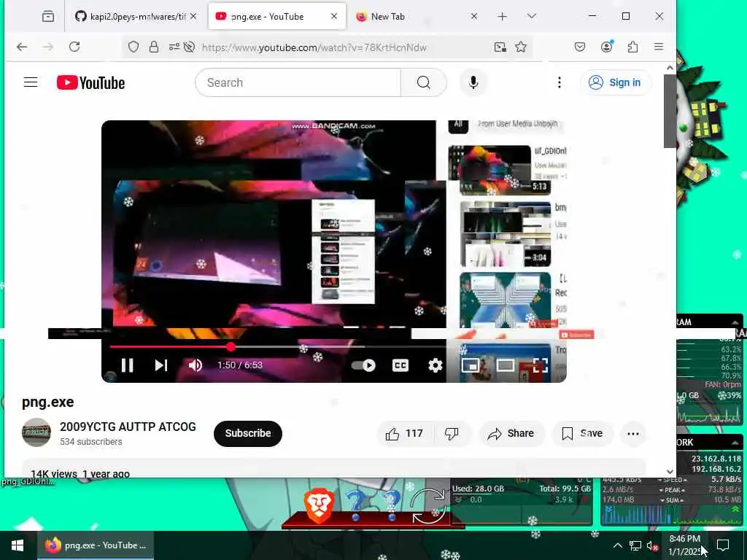Open a new browser tab
Screen dimensions: 747x560
coord(502,17)
